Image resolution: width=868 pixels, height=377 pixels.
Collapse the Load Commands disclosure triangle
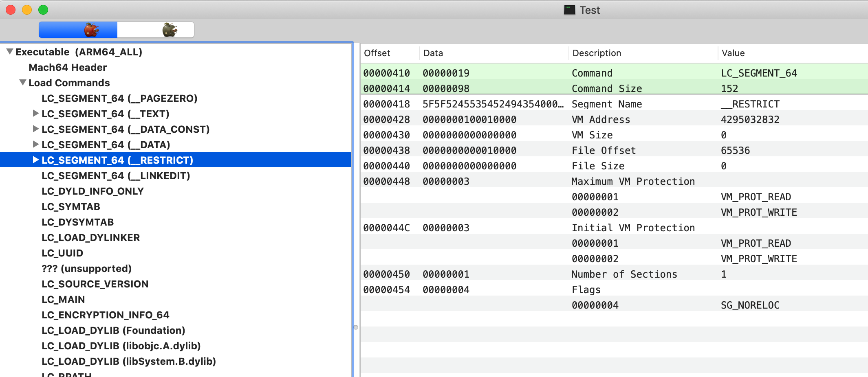[23, 83]
